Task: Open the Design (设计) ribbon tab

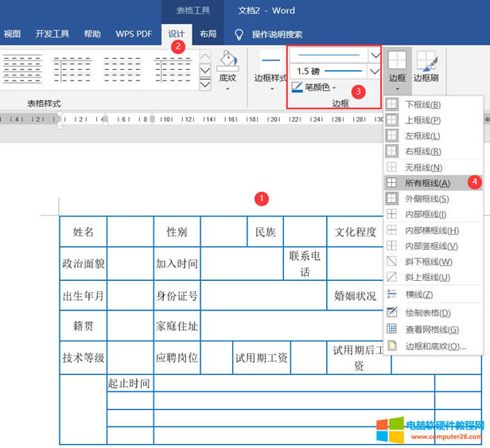Action: [x=176, y=34]
